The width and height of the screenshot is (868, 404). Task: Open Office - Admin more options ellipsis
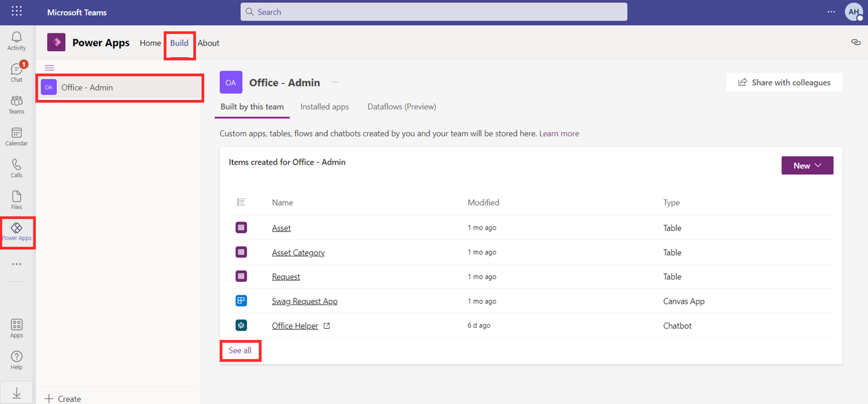coord(335,82)
